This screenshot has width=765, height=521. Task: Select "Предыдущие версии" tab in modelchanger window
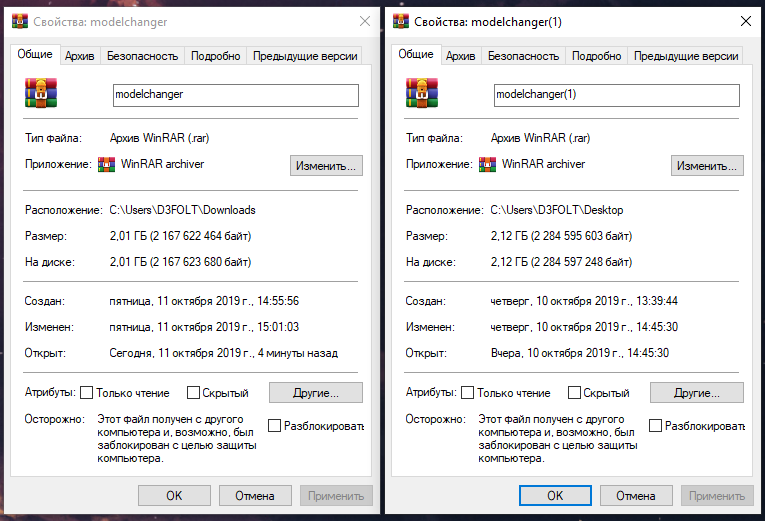point(305,56)
